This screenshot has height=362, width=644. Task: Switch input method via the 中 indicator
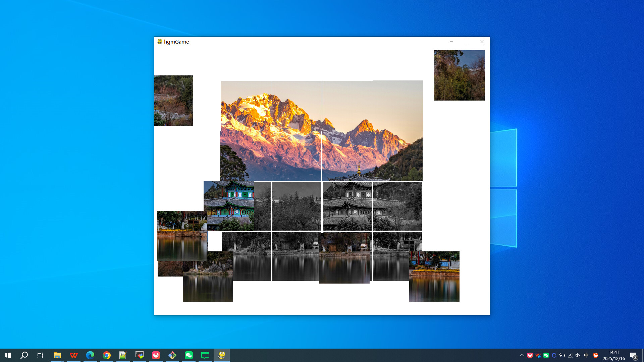pyautogui.click(x=586, y=355)
